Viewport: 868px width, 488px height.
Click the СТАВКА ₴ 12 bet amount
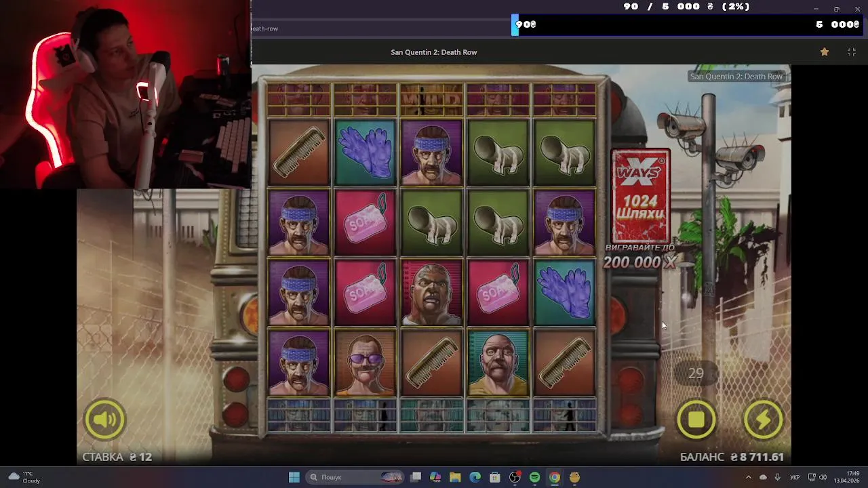click(x=117, y=457)
